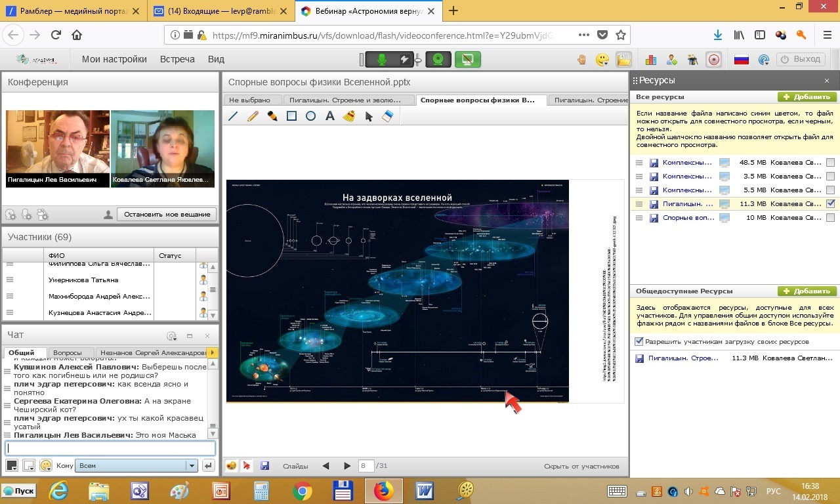Open chat text color dropdown
This screenshot has width=840, height=504.
[x=12, y=465]
